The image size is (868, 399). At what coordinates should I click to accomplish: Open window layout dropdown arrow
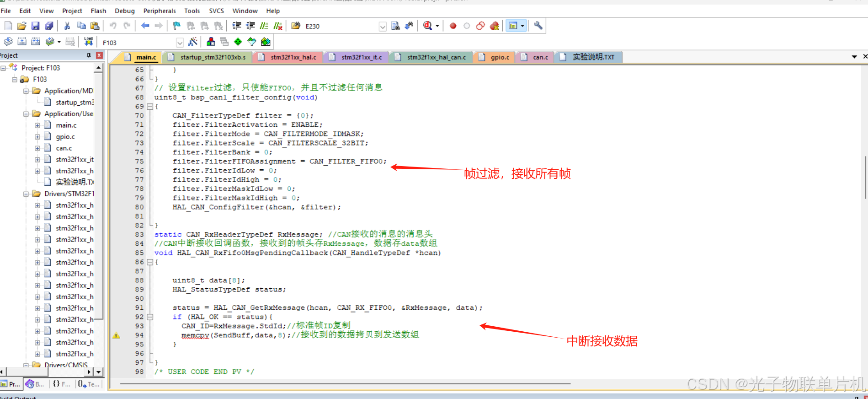click(x=522, y=26)
